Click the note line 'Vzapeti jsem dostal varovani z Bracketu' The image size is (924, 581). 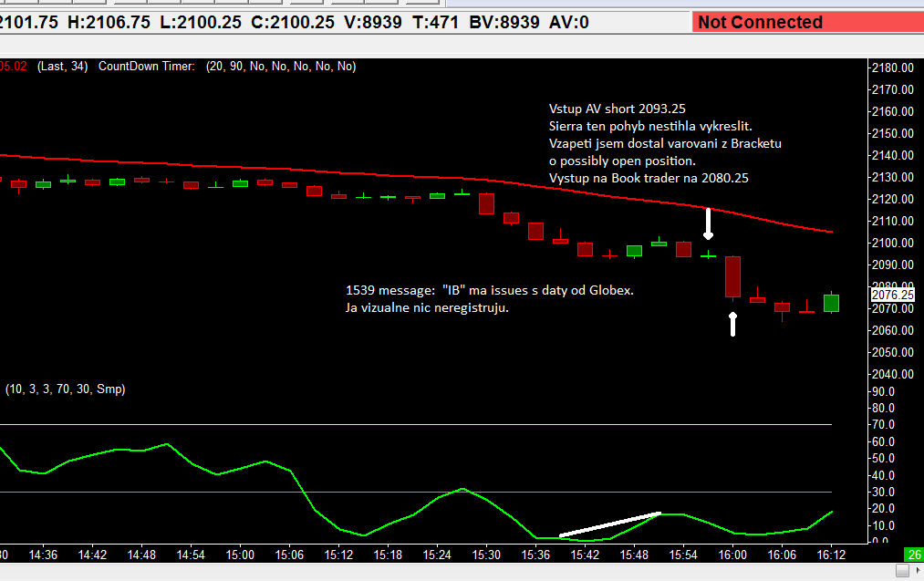(665, 143)
